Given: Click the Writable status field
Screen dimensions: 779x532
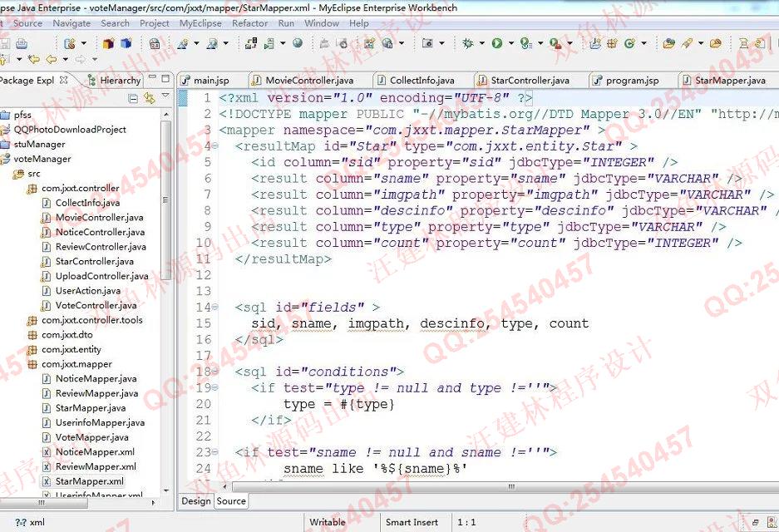Looking at the screenshot, I should tap(328, 522).
